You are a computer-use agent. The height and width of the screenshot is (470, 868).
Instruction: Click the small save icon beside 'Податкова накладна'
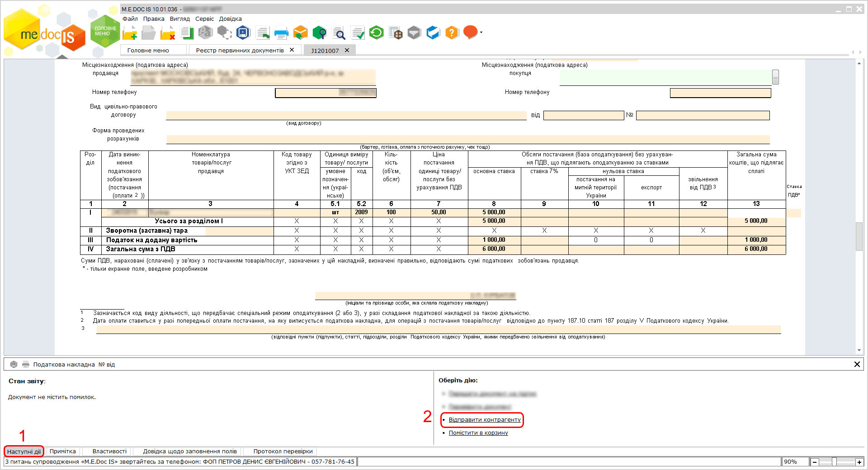[14, 364]
